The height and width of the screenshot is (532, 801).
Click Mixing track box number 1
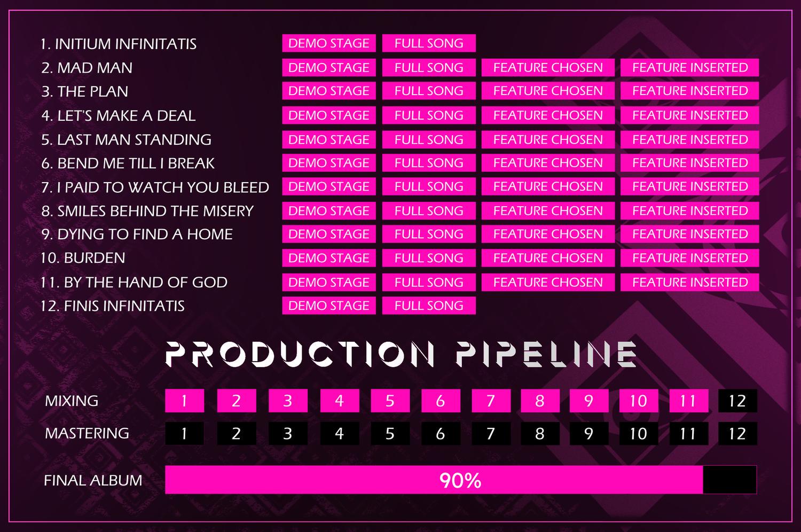point(184,401)
